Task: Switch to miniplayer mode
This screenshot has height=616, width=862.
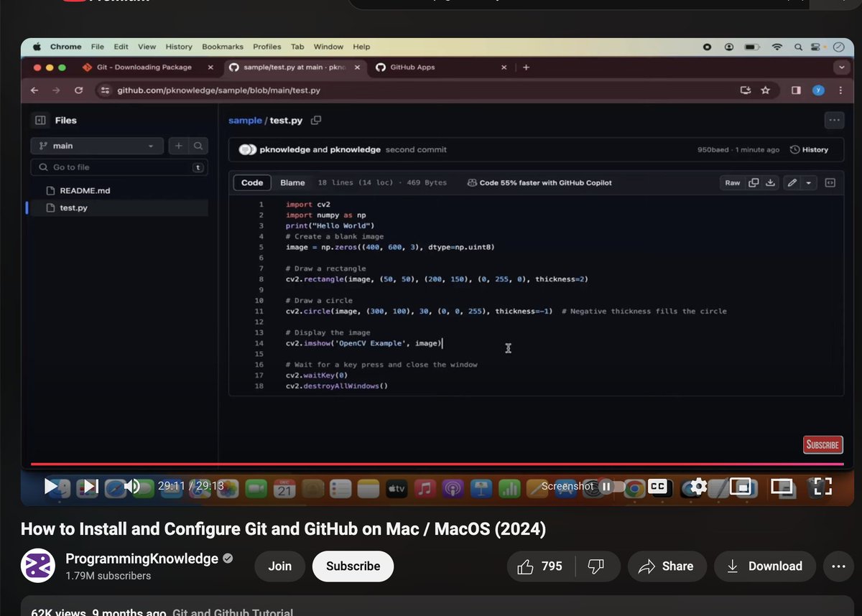Action: tap(740, 486)
